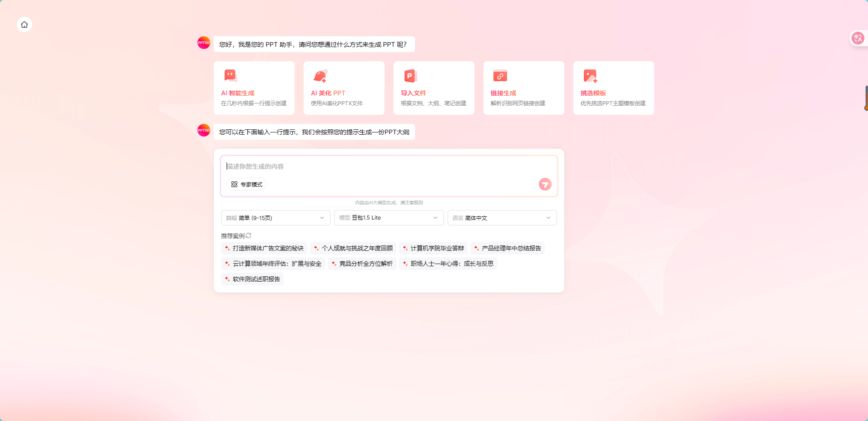Open the 篇幅 page-count dropdown
868x421 pixels.
[275, 218]
